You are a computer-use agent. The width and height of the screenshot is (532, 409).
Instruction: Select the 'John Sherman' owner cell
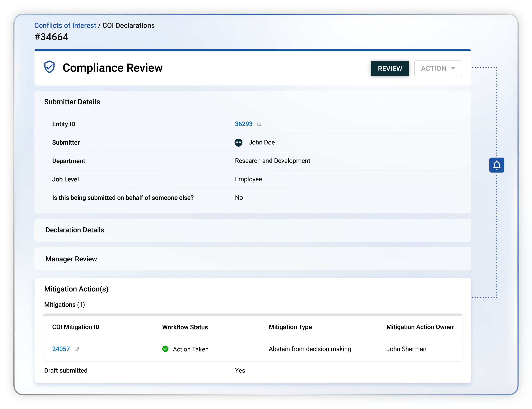click(x=406, y=349)
